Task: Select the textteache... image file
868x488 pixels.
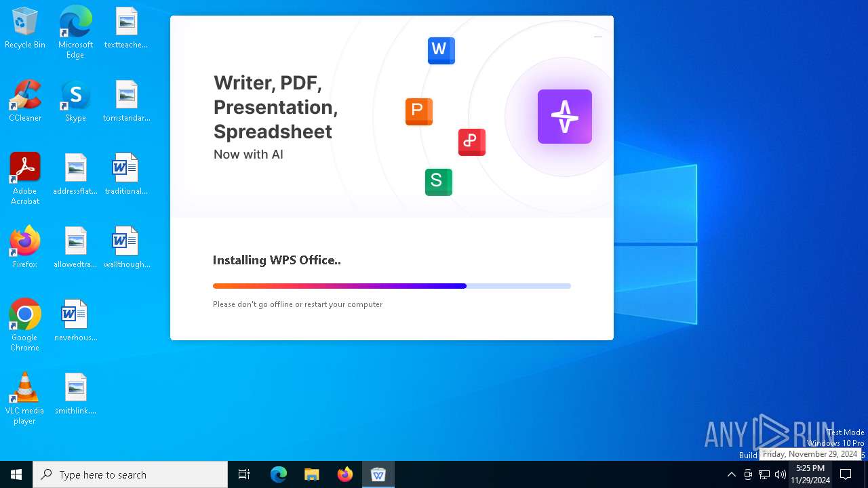Action: tap(126, 28)
